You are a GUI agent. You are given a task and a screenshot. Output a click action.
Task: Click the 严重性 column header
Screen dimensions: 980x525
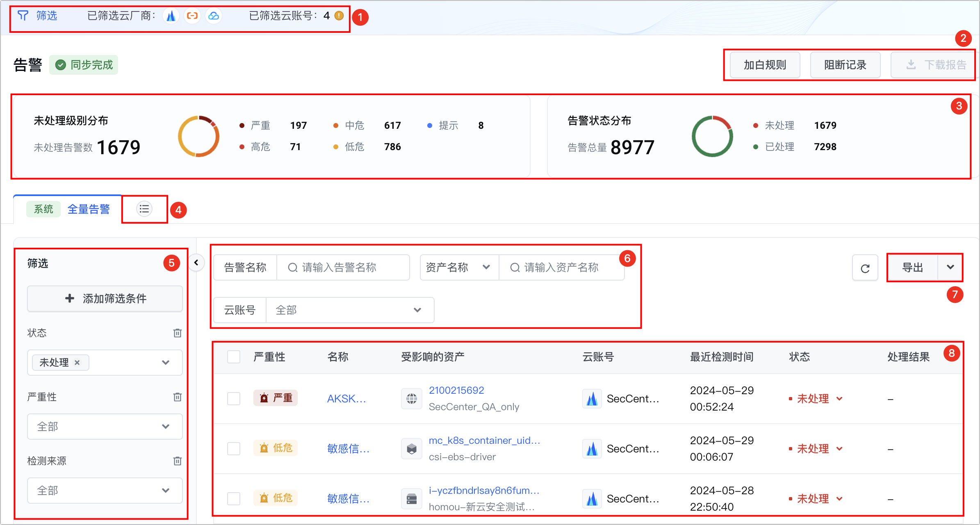(269, 357)
